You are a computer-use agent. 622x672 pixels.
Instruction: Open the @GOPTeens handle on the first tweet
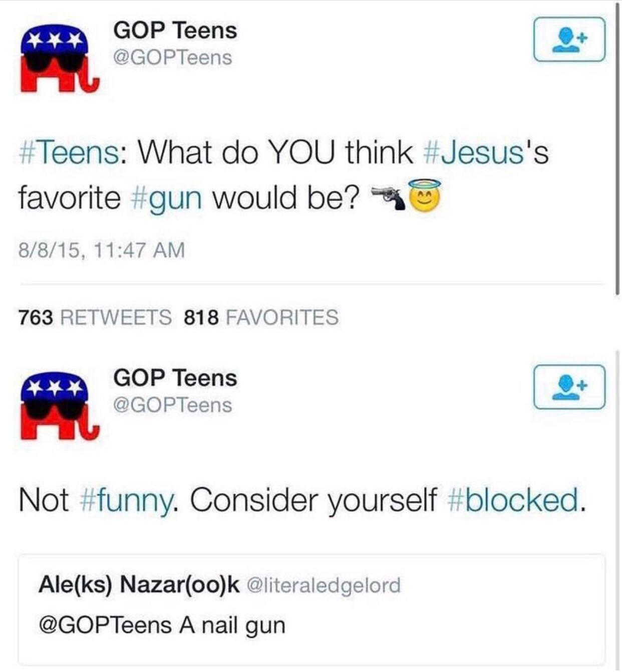point(173,58)
